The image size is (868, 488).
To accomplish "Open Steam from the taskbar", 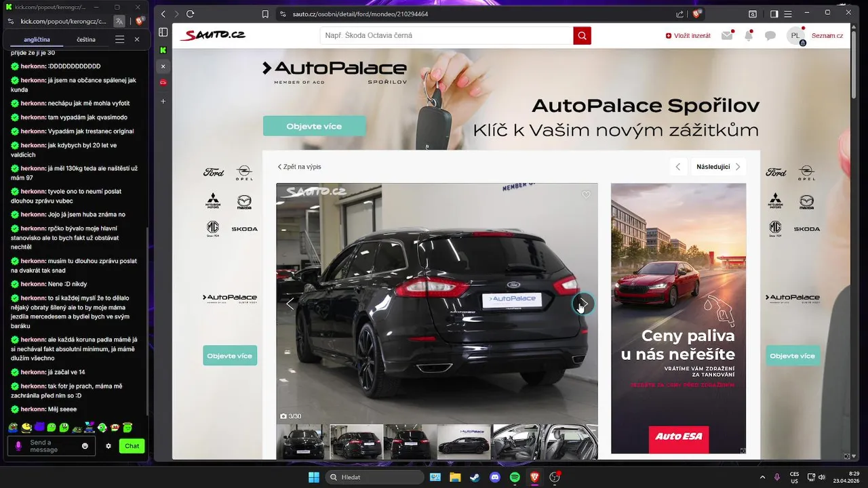I will 475,477.
